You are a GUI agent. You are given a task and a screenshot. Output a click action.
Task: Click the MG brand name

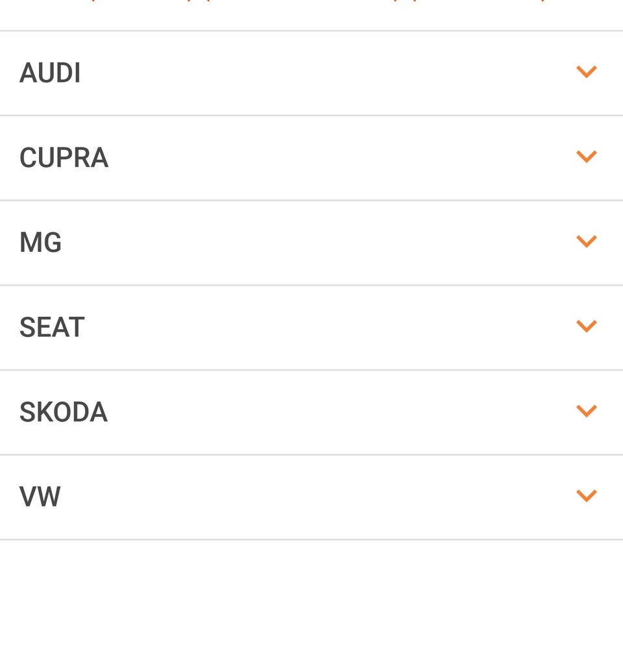coord(40,243)
